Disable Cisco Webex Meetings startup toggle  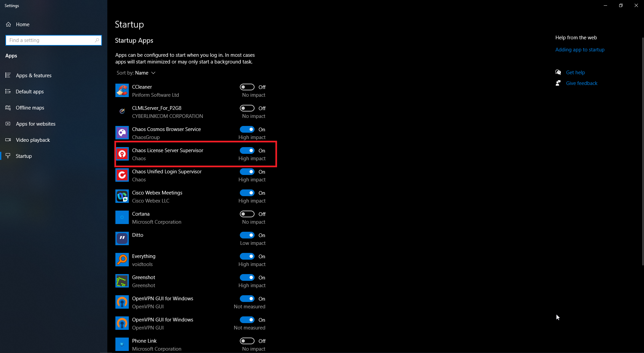[247, 193]
